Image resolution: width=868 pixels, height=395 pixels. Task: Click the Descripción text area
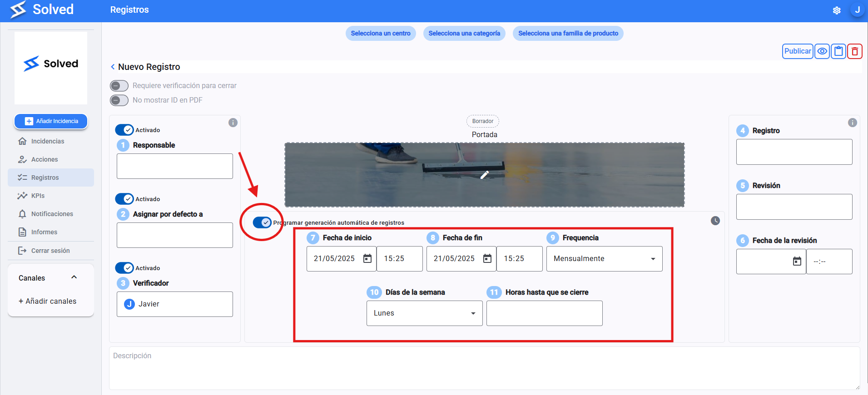(x=485, y=368)
